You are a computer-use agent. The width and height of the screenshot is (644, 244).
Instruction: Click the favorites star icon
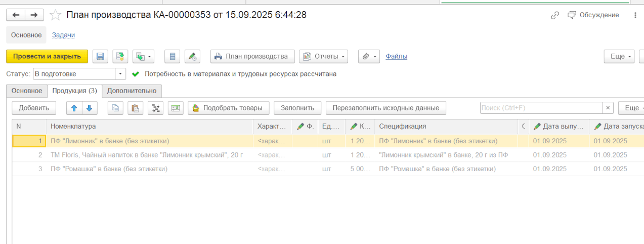click(x=56, y=15)
